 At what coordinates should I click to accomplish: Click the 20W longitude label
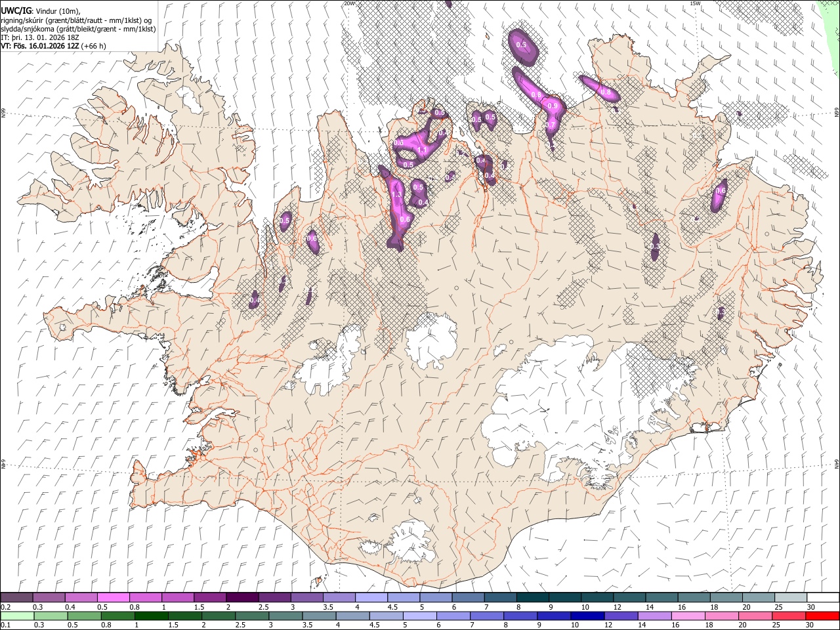350,3
